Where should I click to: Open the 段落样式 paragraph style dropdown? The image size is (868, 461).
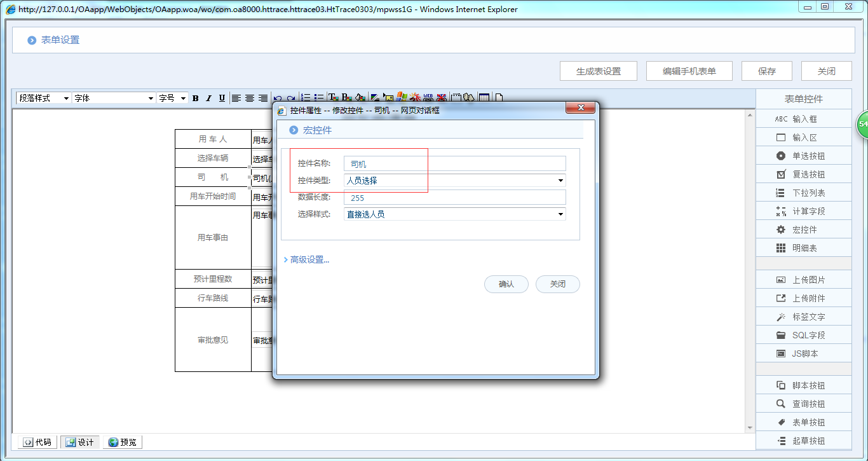coord(43,98)
